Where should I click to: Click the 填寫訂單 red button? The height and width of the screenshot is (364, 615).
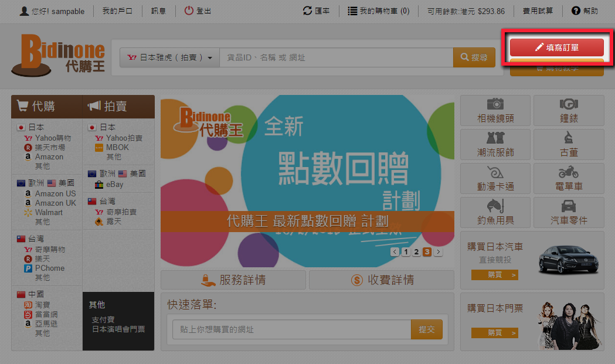(556, 47)
